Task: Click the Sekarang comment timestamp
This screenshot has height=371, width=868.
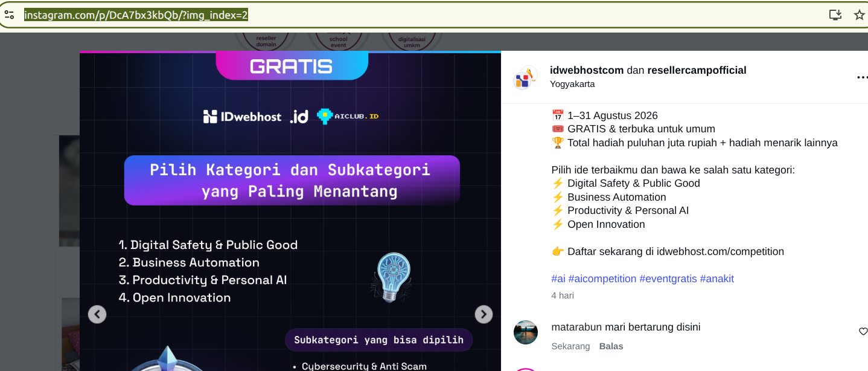Action: (x=570, y=346)
